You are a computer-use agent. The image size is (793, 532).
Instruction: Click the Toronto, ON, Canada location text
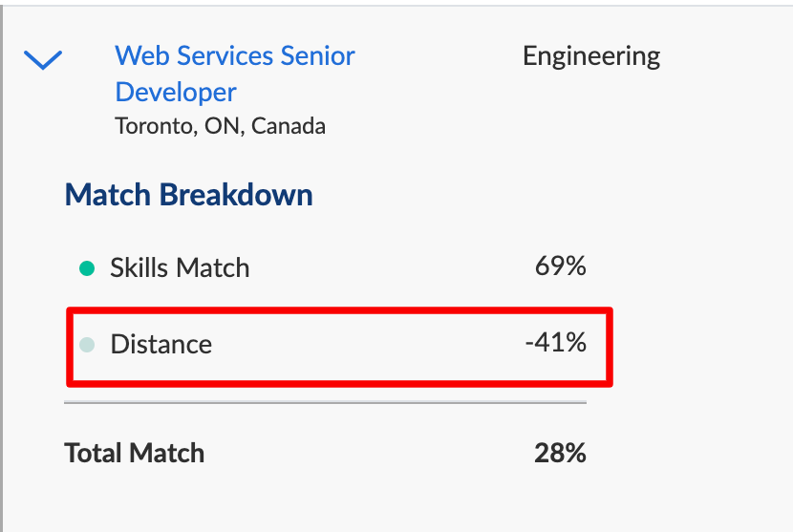click(220, 126)
